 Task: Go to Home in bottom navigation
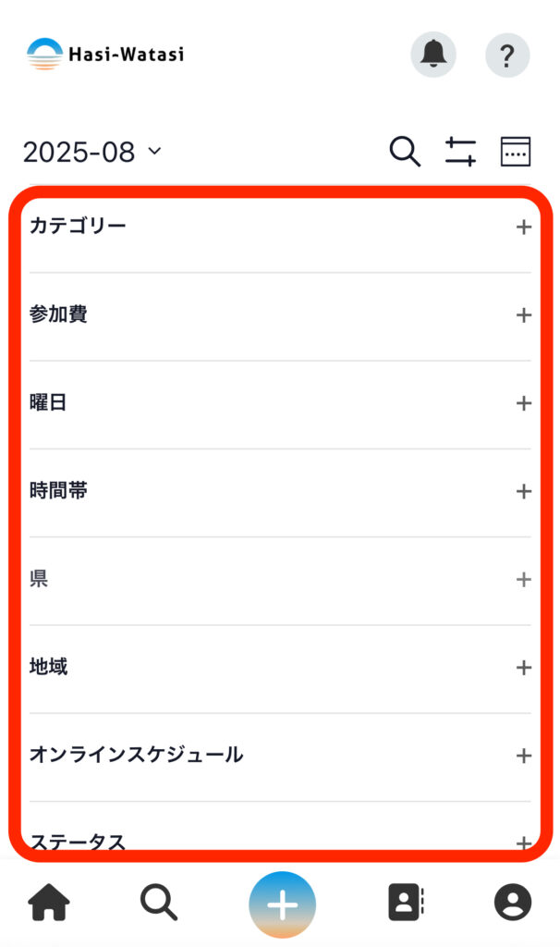pos(50,902)
